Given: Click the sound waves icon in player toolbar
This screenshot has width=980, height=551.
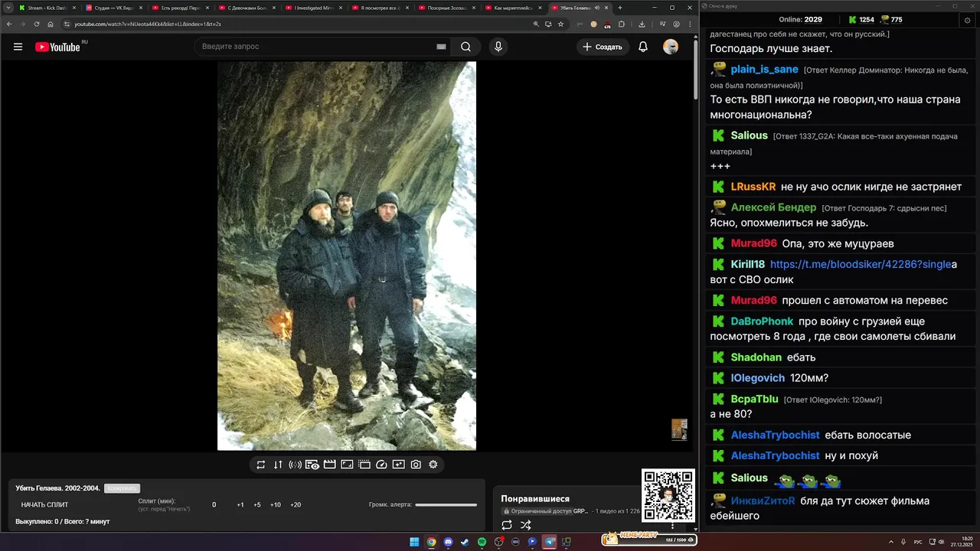Looking at the screenshot, I should click(x=295, y=465).
